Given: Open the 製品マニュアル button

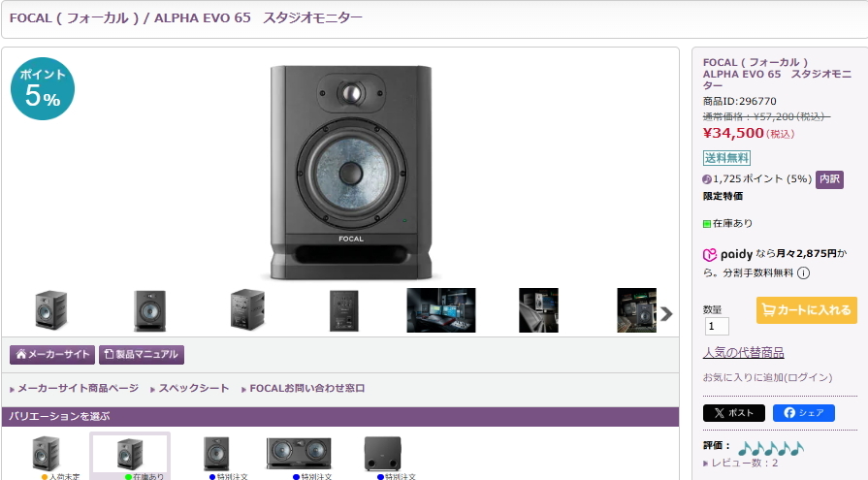Looking at the screenshot, I should pyautogui.click(x=142, y=354).
